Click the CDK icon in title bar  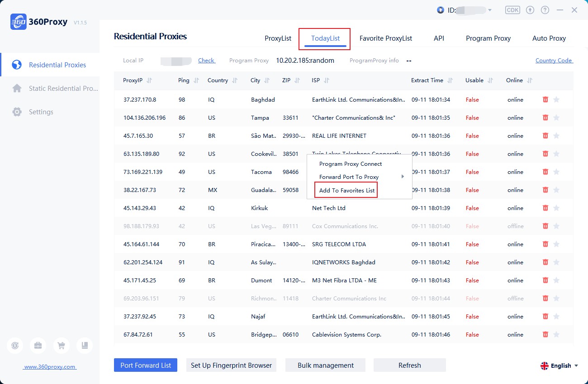(512, 10)
